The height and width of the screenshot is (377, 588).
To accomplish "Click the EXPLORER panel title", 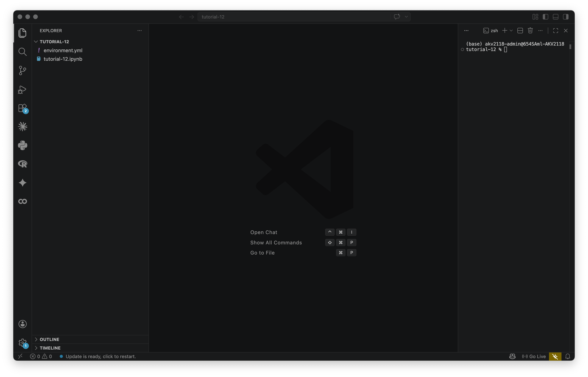I will click(51, 31).
